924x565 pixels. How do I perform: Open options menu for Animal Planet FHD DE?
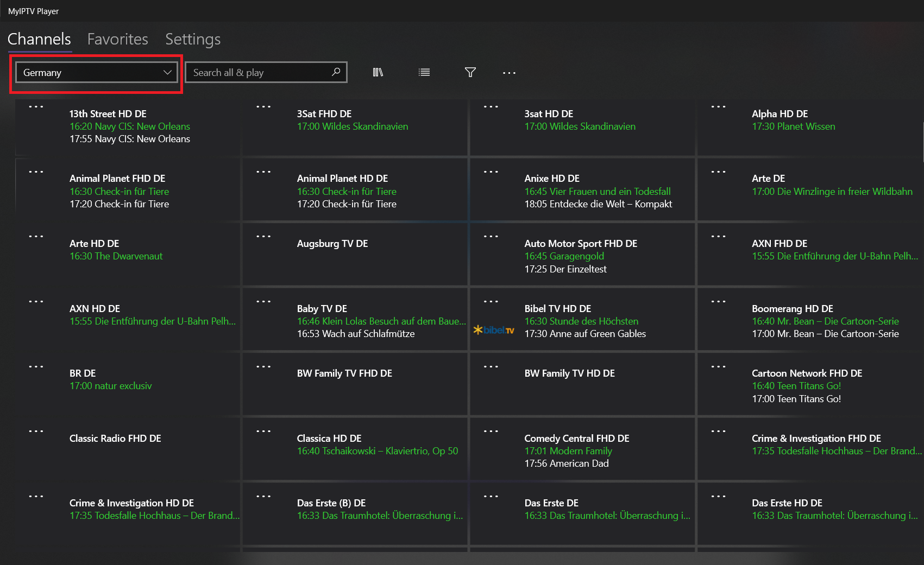tap(36, 172)
